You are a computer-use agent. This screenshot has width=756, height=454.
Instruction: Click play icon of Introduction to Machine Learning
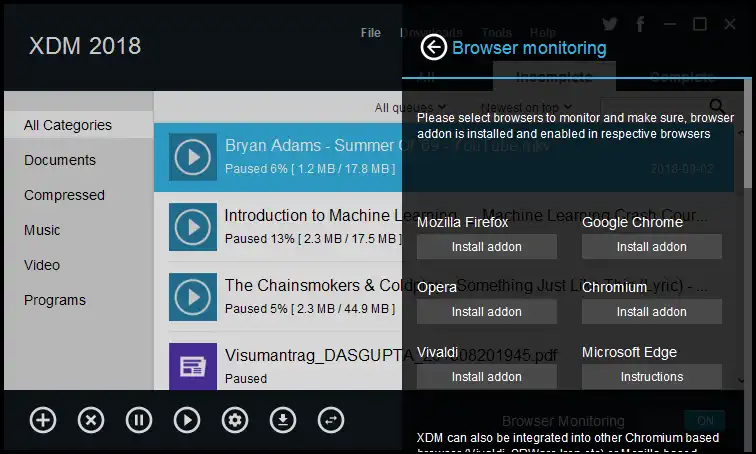coord(192,227)
